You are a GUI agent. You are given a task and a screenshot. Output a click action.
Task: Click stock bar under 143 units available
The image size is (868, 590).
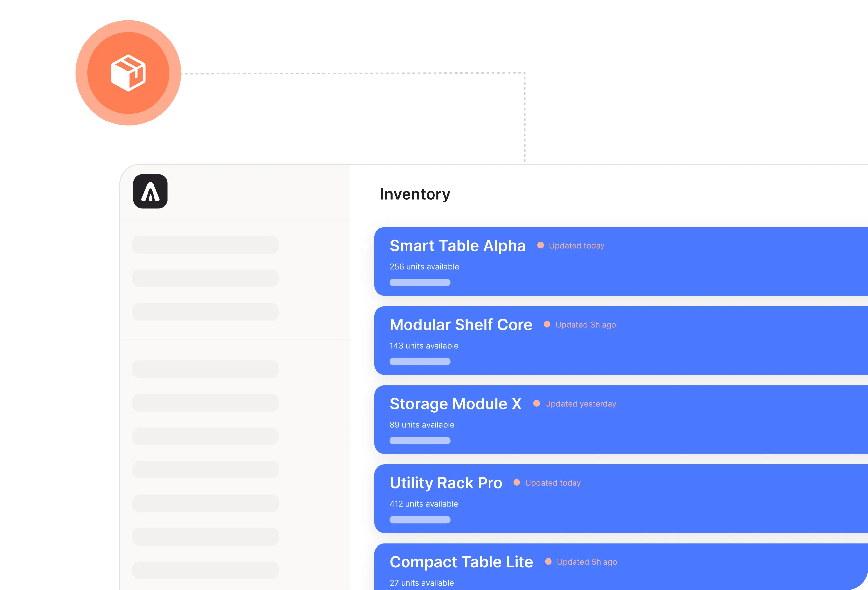point(420,362)
